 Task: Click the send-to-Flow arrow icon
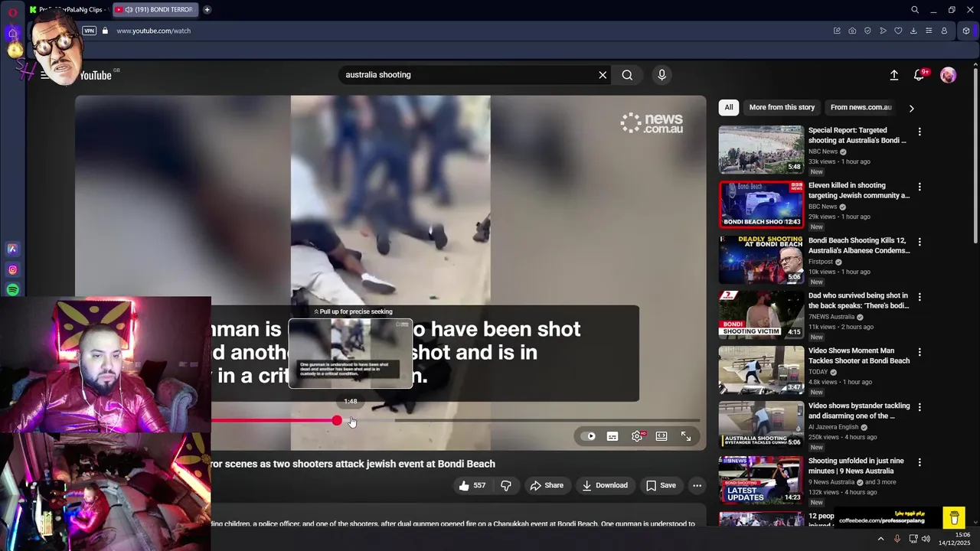[x=883, y=31]
